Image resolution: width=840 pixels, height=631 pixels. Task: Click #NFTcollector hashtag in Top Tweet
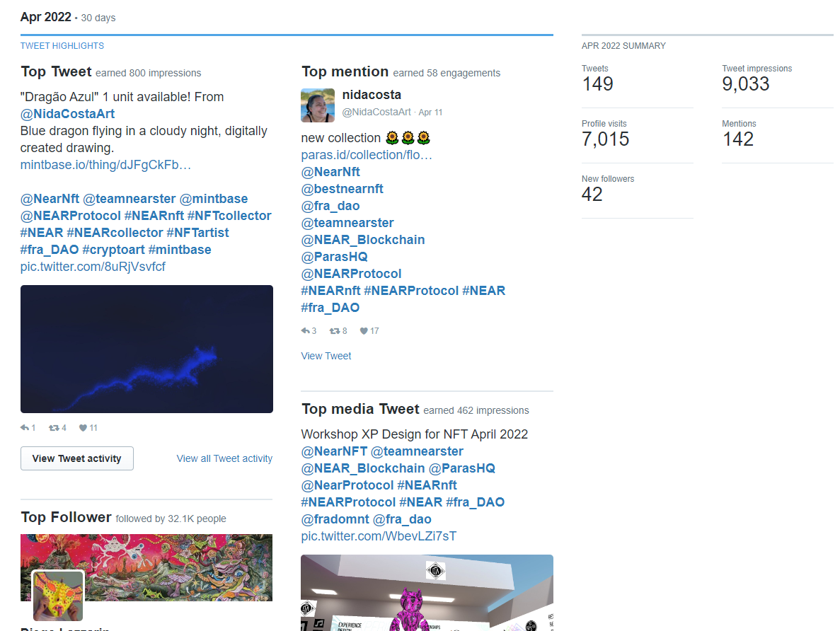point(229,216)
